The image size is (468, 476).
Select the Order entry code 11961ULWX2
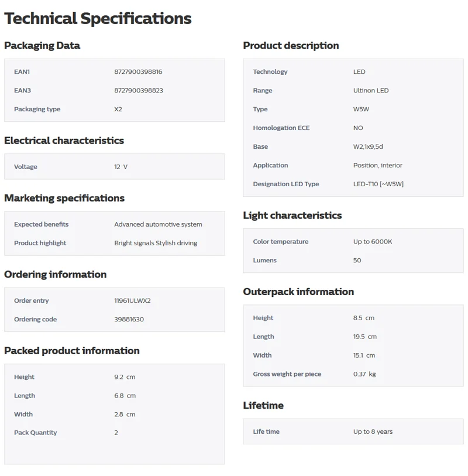coord(132,300)
